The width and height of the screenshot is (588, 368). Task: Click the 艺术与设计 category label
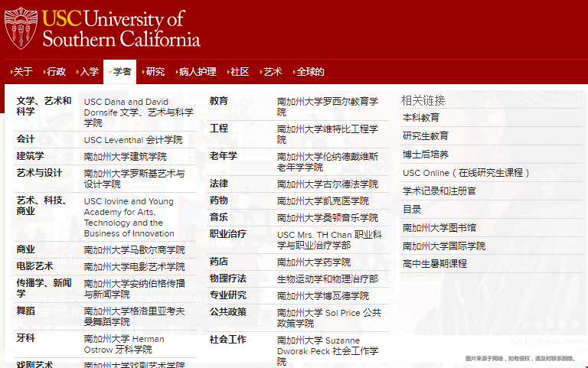(39, 173)
